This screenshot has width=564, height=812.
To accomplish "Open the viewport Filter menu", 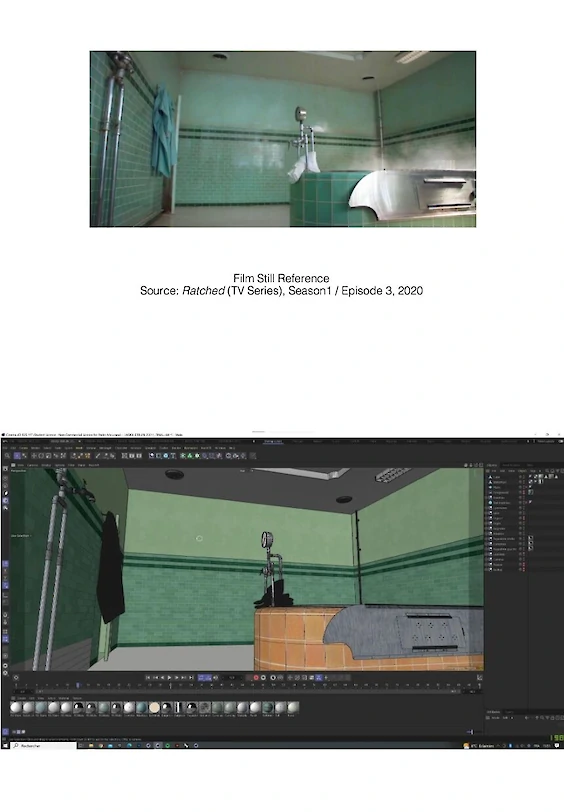I will click(x=71, y=465).
